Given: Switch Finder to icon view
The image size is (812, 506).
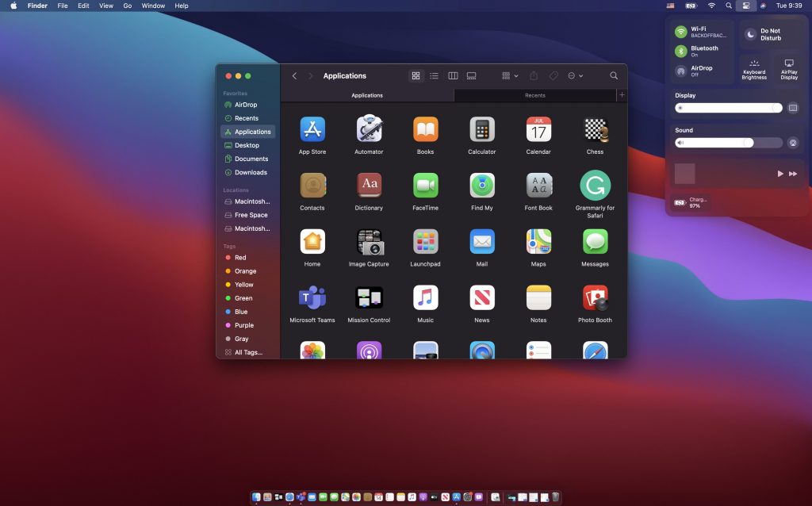Looking at the screenshot, I should pos(416,75).
